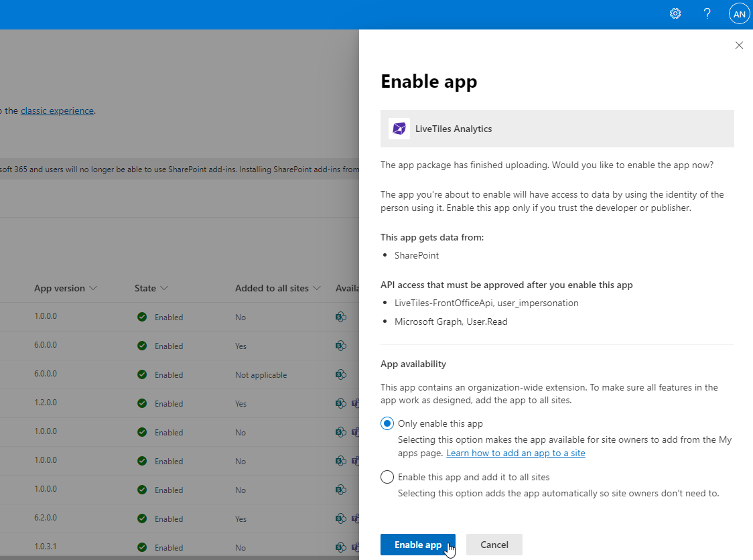
Task: Click version 1.0.3.1 cell
Action: (x=45, y=547)
